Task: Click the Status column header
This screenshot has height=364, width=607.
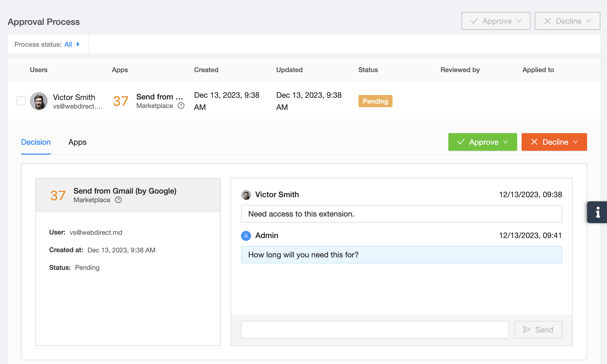Action: point(368,70)
